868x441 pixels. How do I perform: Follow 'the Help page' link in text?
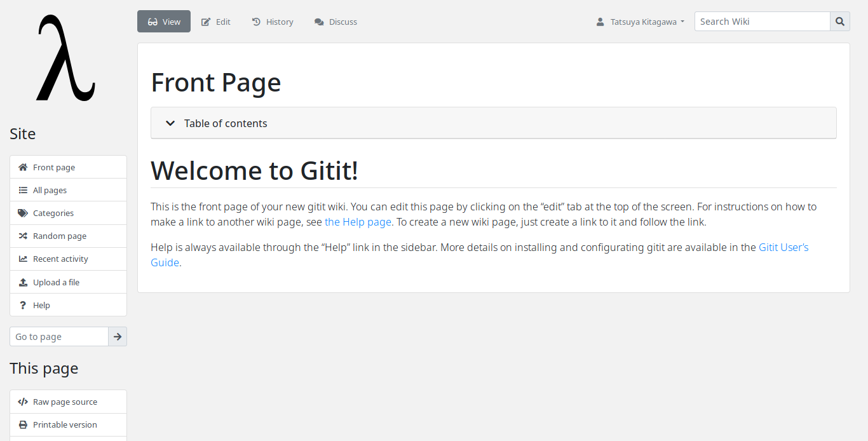click(358, 222)
